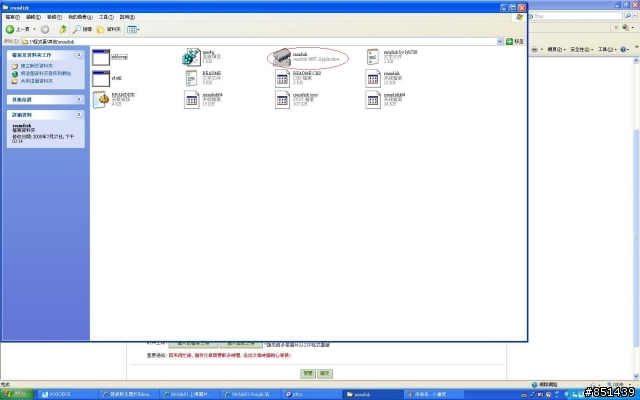Click the greyed Forward arrow in Explorer
The height and width of the screenshot is (400, 640).
coord(45,29)
